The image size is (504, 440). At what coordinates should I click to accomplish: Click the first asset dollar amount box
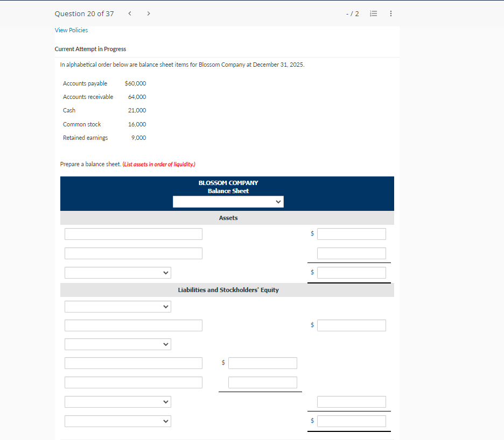(351, 233)
